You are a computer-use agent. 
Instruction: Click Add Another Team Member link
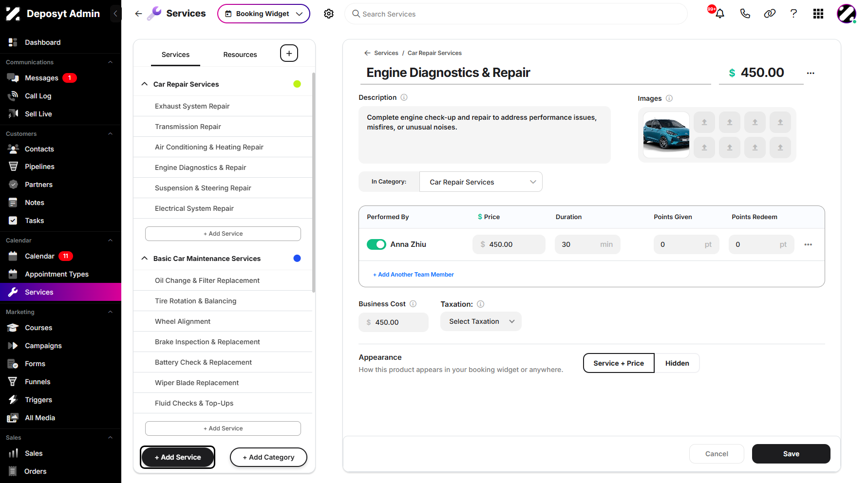(x=414, y=275)
